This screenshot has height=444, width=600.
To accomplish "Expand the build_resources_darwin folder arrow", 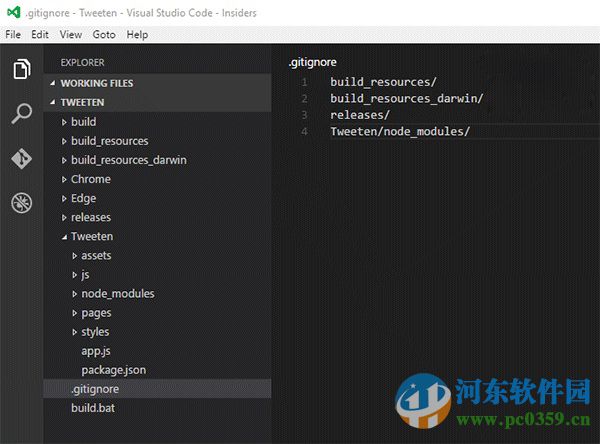I will [x=64, y=160].
